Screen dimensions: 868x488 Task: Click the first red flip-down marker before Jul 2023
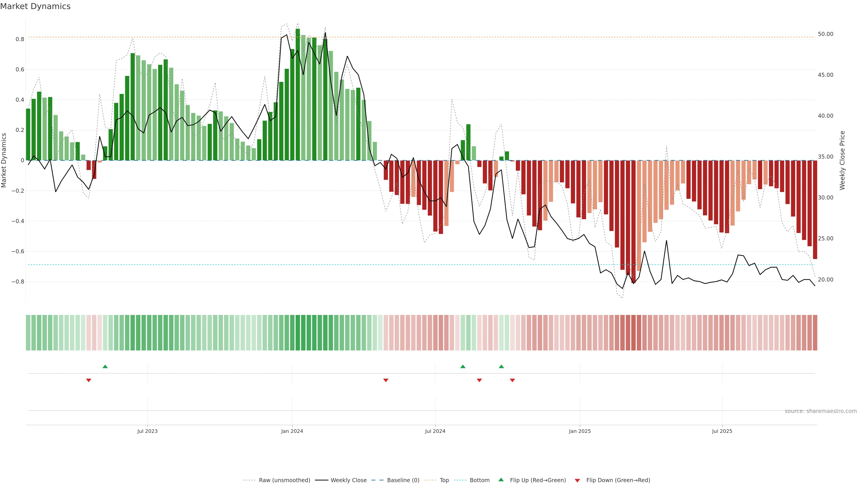point(89,380)
